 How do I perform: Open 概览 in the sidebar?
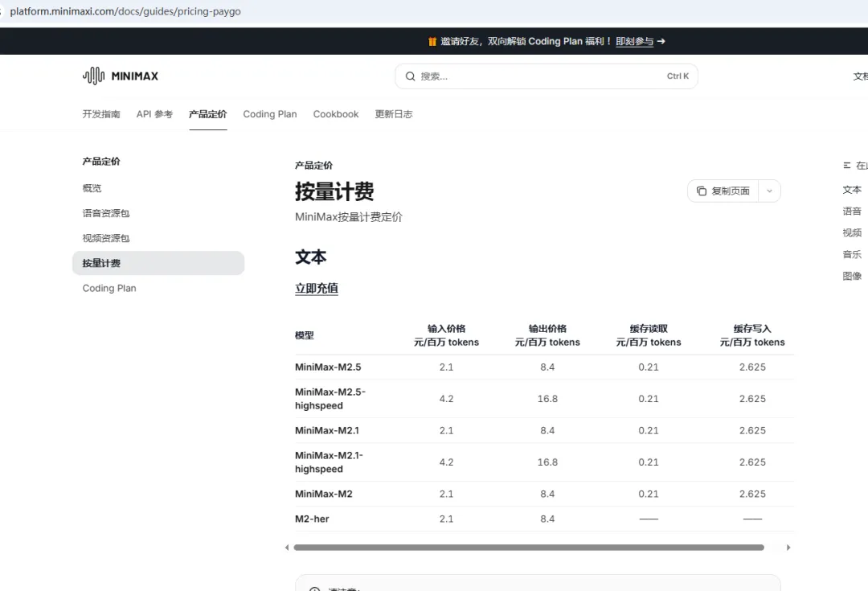coord(92,188)
